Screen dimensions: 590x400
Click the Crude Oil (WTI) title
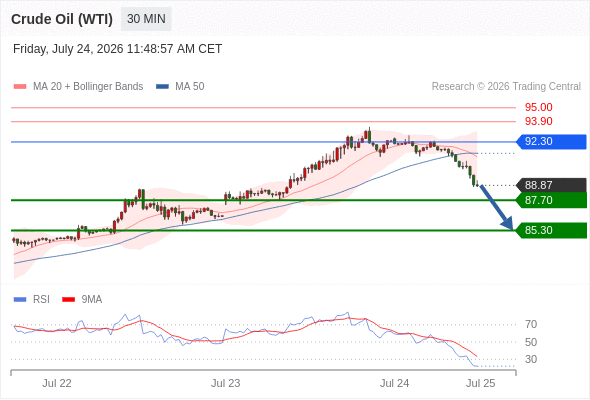[x=62, y=19]
